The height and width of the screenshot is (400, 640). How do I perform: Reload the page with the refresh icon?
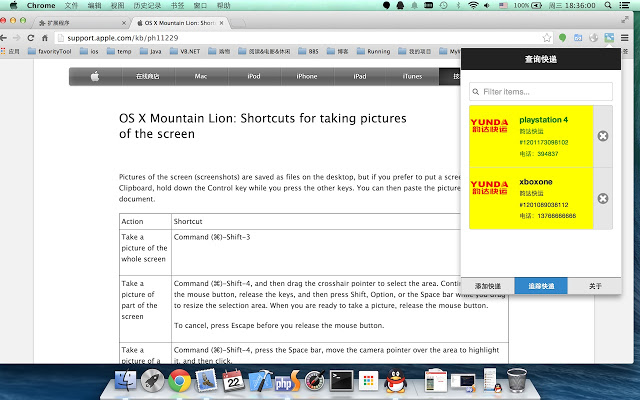[31, 38]
